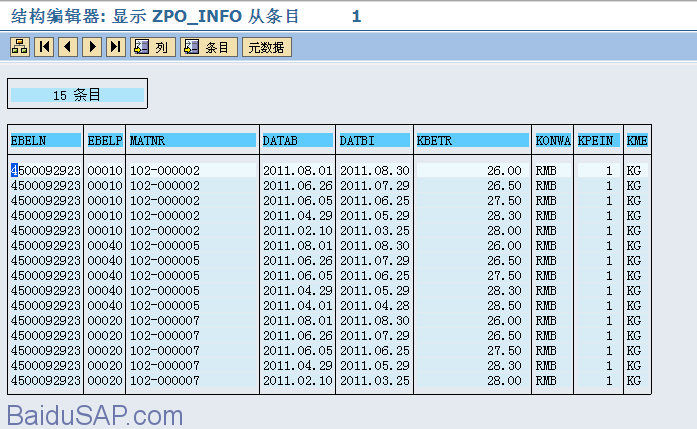697x429 pixels.
Task: Go to next entry with right arrow
Action: pyautogui.click(x=92, y=47)
